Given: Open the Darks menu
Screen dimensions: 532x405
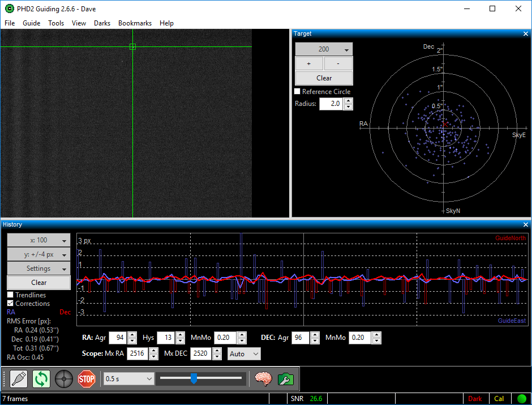Looking at the screenshot, I should (x=102, y=23).
